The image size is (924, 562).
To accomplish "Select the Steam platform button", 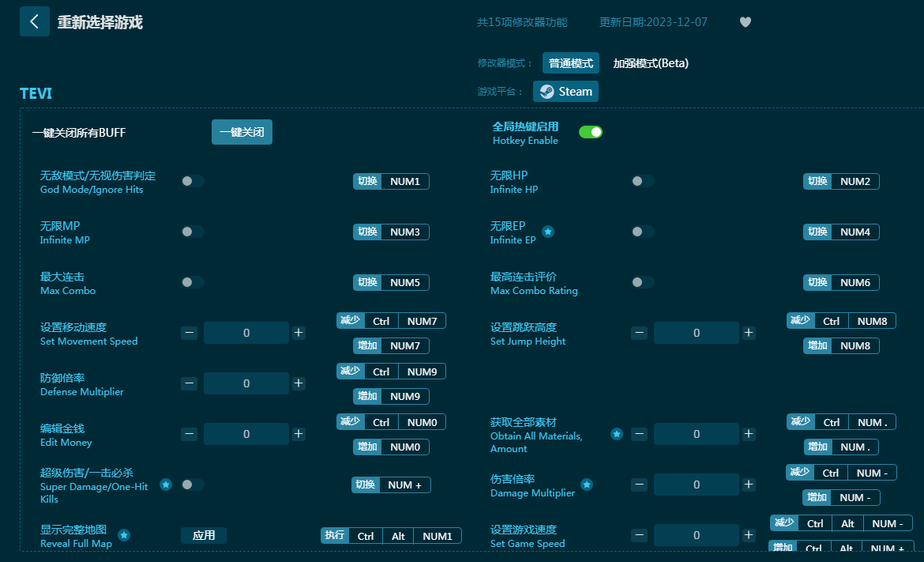I will click(x=565, y=92).
